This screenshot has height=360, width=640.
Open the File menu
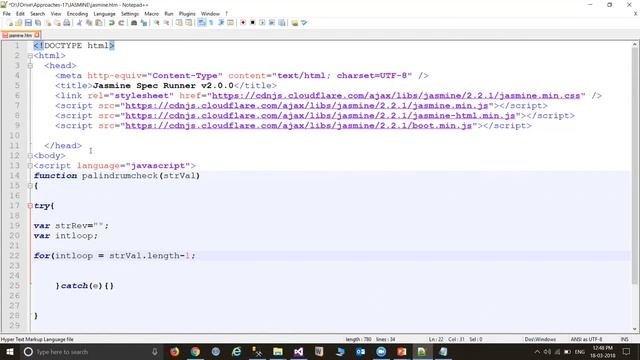point(7,13)
